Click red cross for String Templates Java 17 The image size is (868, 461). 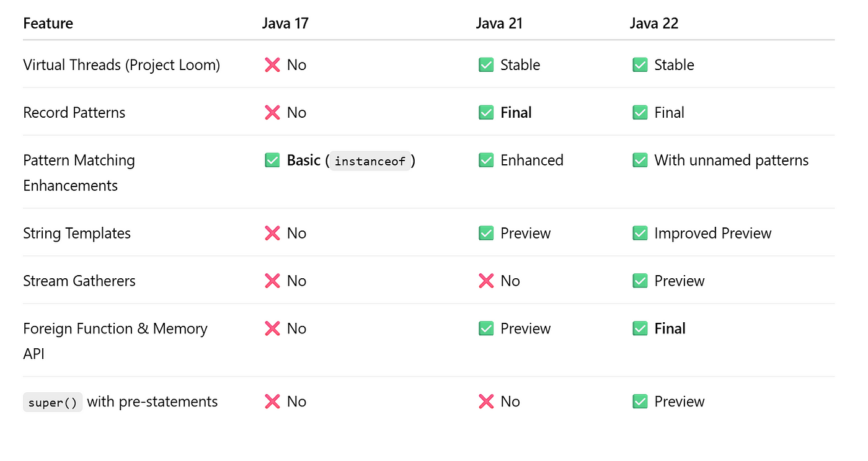click(x=272, y=234)
